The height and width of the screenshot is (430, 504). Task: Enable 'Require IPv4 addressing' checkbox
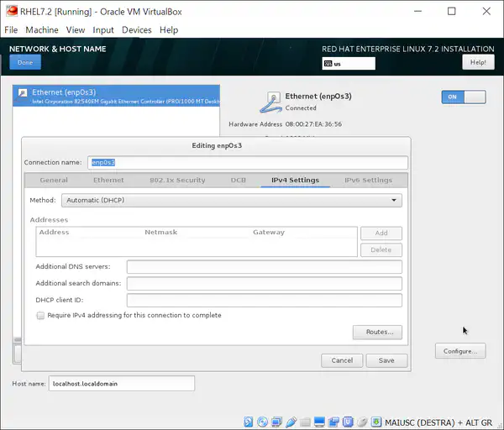40,316
